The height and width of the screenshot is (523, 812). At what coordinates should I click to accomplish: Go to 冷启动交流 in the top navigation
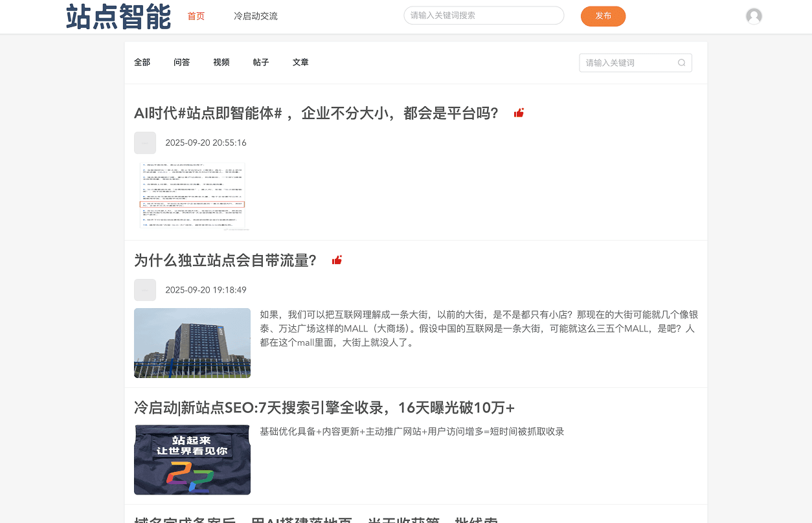(x=256, y=16)
